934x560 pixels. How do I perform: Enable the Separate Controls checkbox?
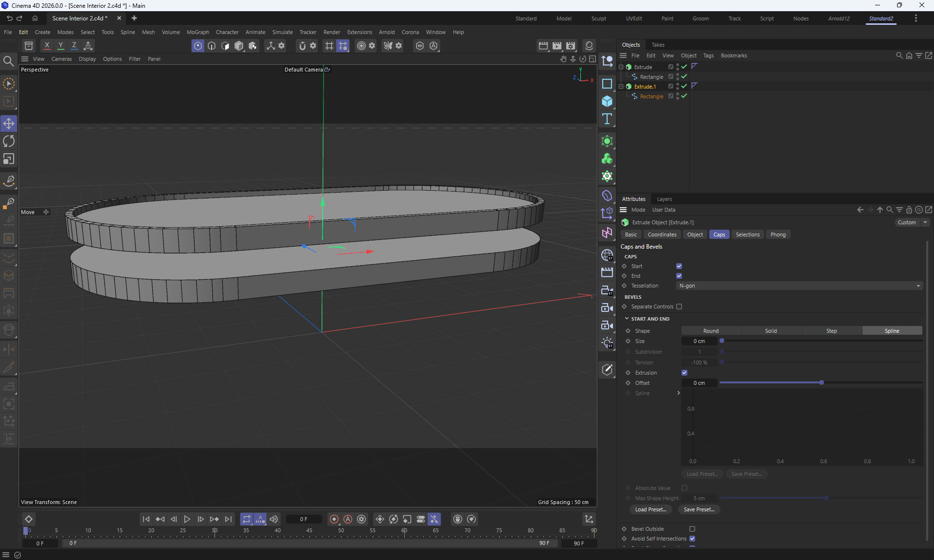point(679,307)
